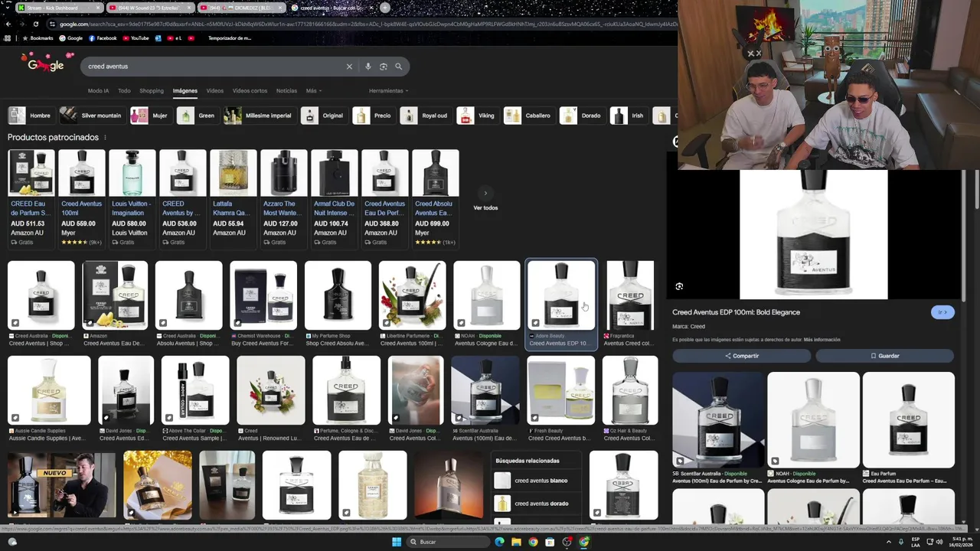Switch to the Noticias tab
The image size is (980, 551).
286,91
